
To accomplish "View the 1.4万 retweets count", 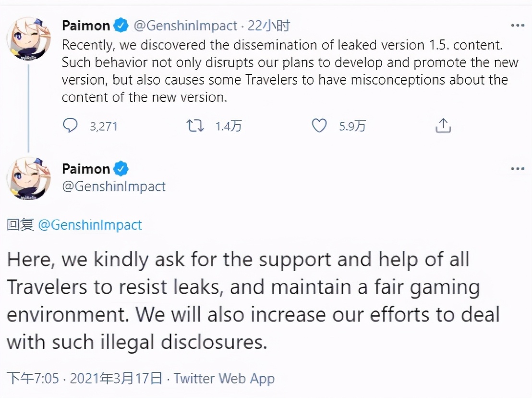I will coord(229,126).
